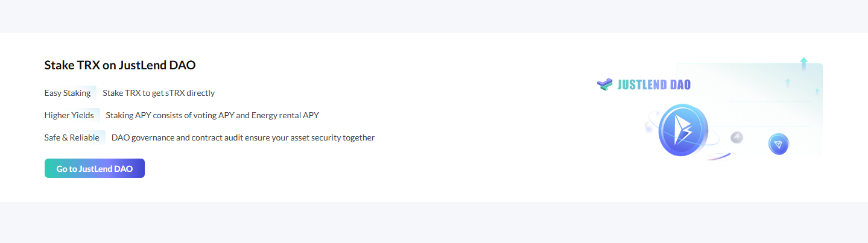Image resolution: width=868 pixels, height=243 pixels.
Task: Click the middle teal upward arrow
Action: pyautogui.click(x=787, y=83)
